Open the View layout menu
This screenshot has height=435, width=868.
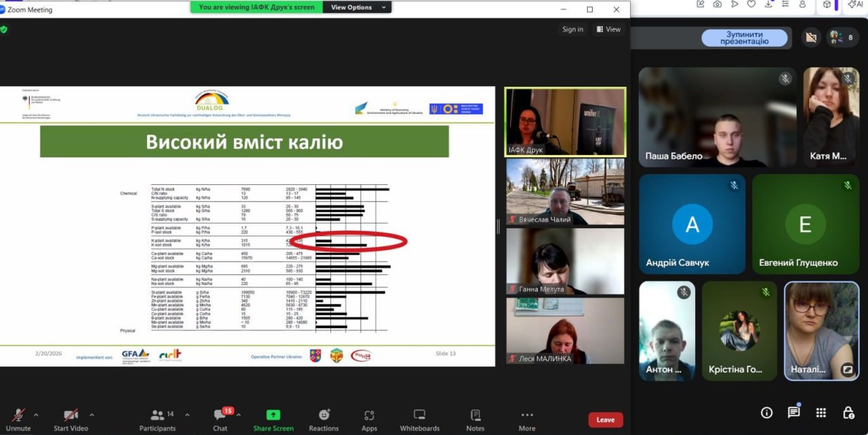(608, 29)
